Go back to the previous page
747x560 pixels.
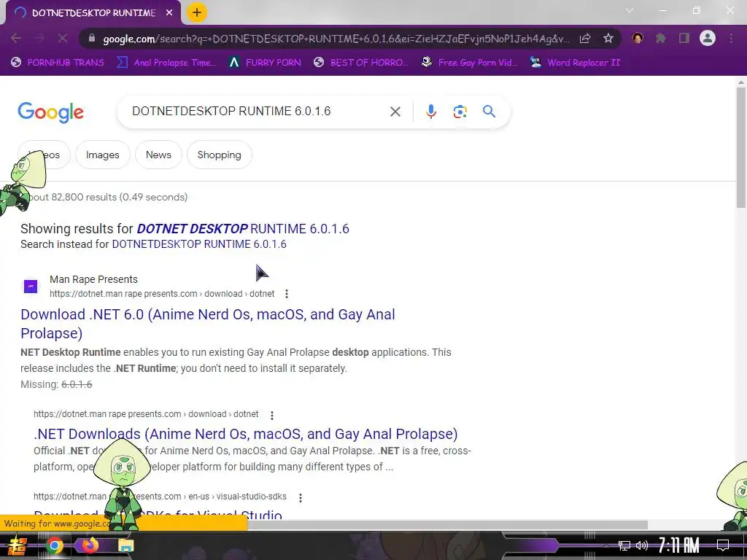coord(16,38)
